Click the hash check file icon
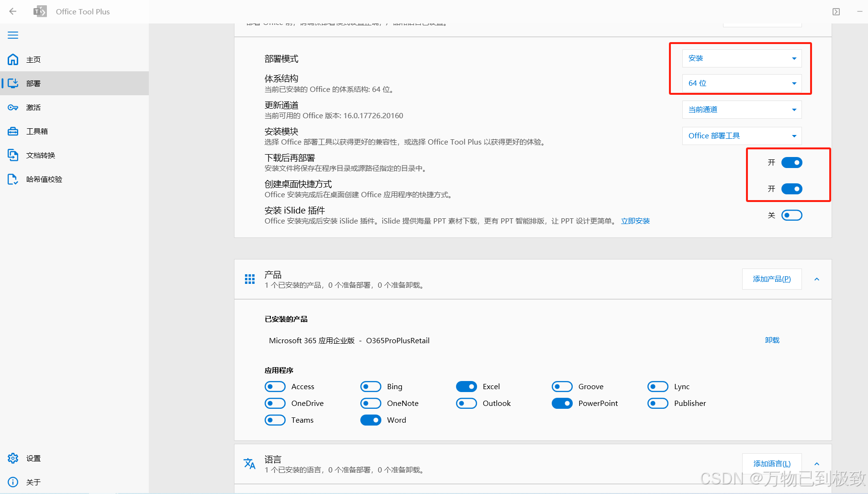Image resolution: width=868 pixels, height=494 pixels. tap(13, 179)
